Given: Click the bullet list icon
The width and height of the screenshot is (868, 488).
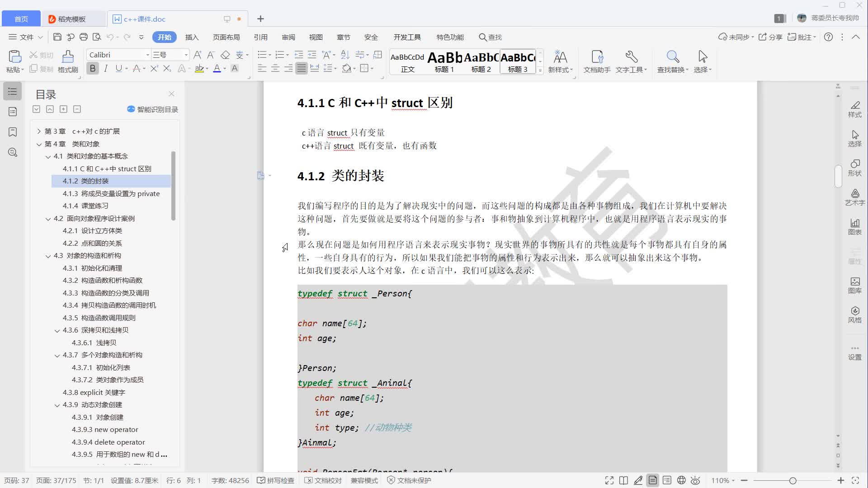Looking at the screenshot, I should click(x=262, y=55).
